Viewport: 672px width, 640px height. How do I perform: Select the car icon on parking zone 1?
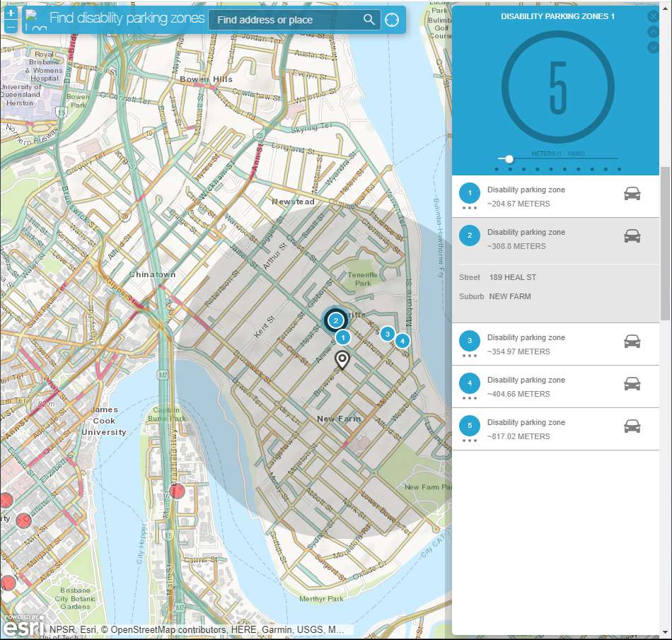pyautogui.click(x=632, y=192)
